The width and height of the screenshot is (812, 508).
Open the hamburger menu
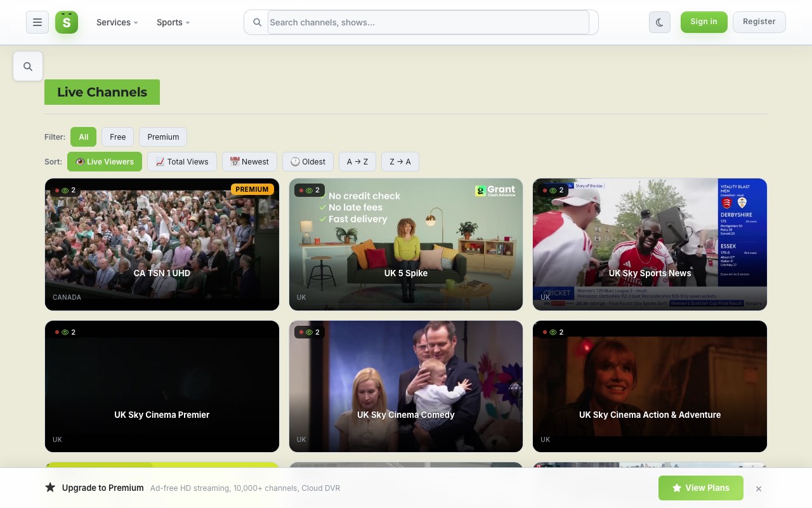(x=37, y=22)
